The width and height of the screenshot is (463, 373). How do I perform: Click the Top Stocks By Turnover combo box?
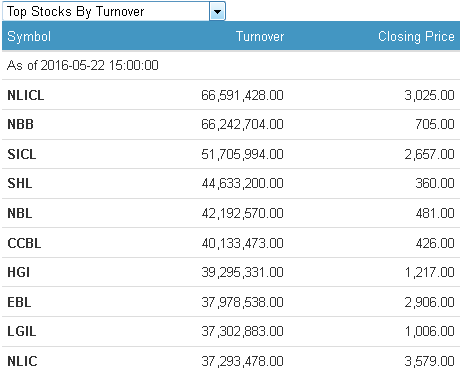pyautogui.click(x=114, y=11)
